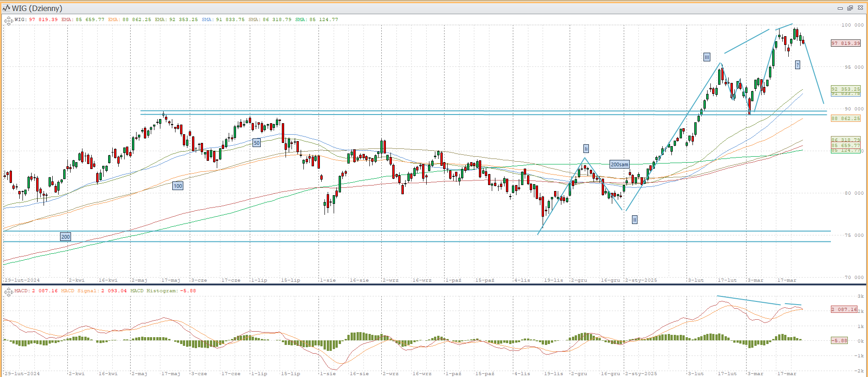Image resolution: width=868 pixels, height=377 pixels.
Task: Click the current price tag 97 819.39
Action: [x=846, y=44]
